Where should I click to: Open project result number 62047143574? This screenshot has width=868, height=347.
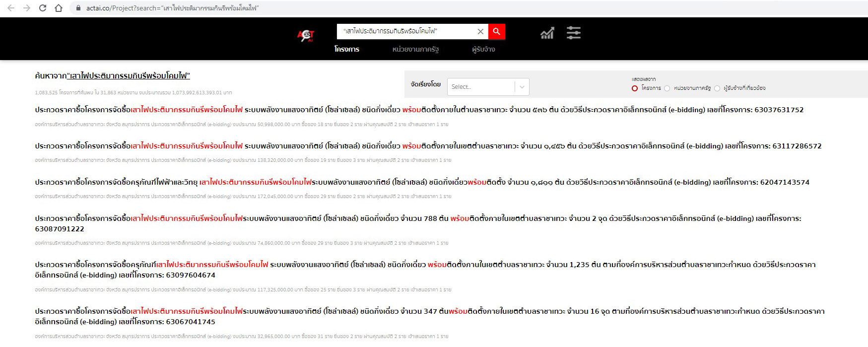[x=422, y=182]
